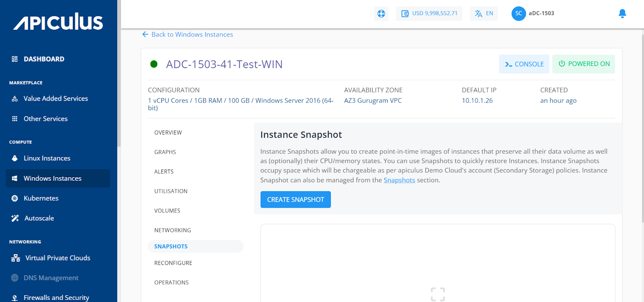644x302 pixels.
Task: Switch to the Volumes tab
Action: [x=167, y=211]
